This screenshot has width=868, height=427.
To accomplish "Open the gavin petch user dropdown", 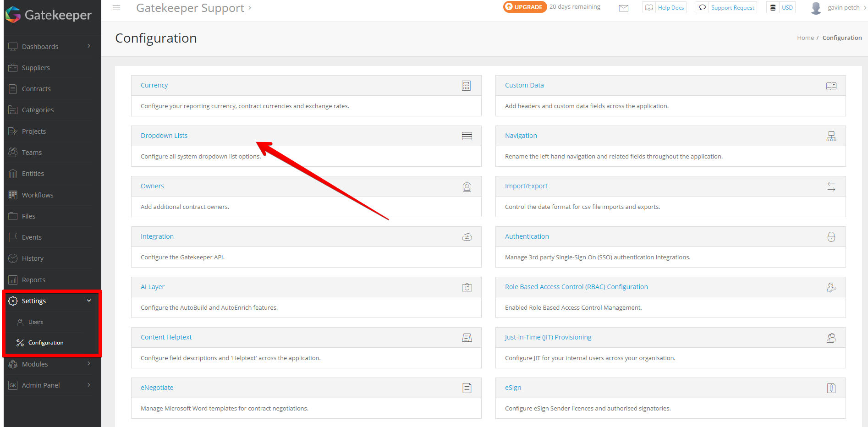I will (x=847, y=8).
